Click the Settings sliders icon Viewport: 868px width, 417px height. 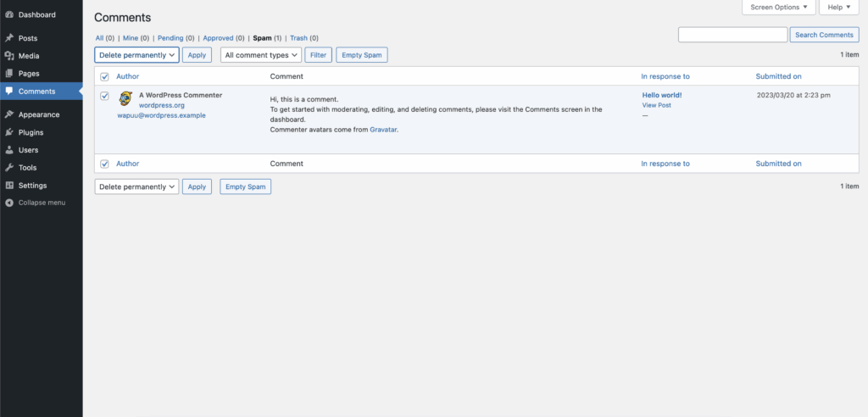[x=8, y=186]
